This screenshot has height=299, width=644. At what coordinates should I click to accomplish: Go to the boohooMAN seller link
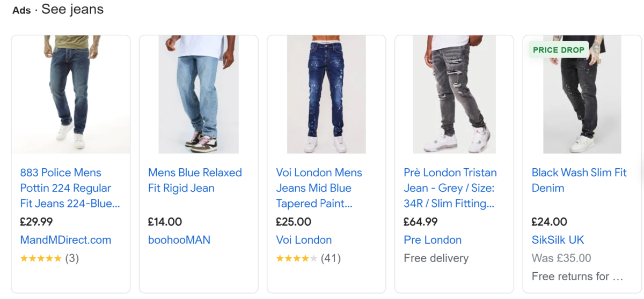coord(179,240)
